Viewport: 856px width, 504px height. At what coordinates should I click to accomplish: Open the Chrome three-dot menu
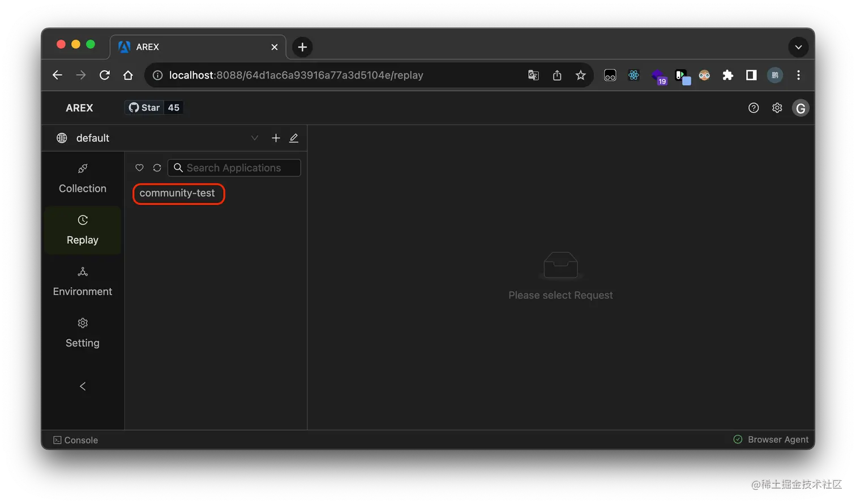[x=799, y=75]
